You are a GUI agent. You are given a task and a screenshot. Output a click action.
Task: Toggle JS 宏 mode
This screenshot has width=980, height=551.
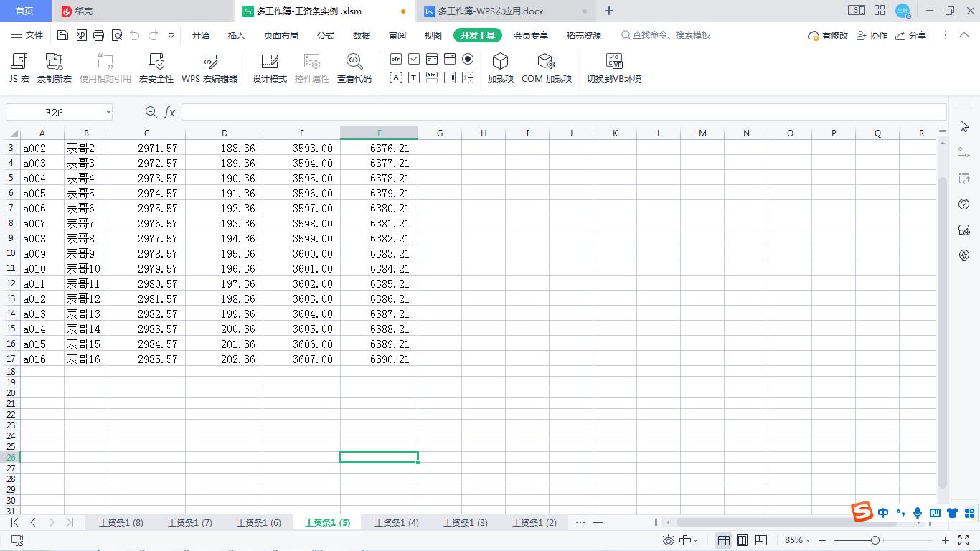(x=18, y=67)
